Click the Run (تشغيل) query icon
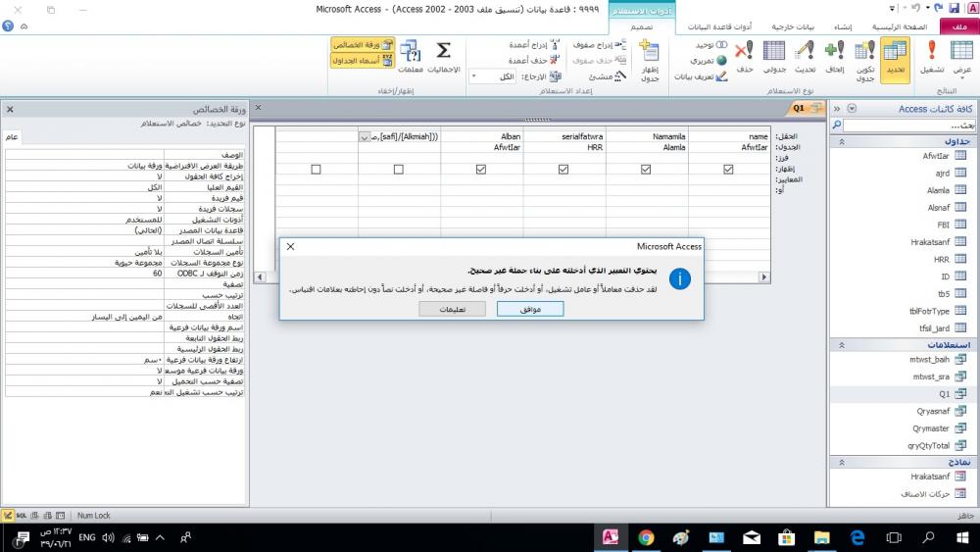The height and width of the screenshot is (552, 980). pos(932,58)
